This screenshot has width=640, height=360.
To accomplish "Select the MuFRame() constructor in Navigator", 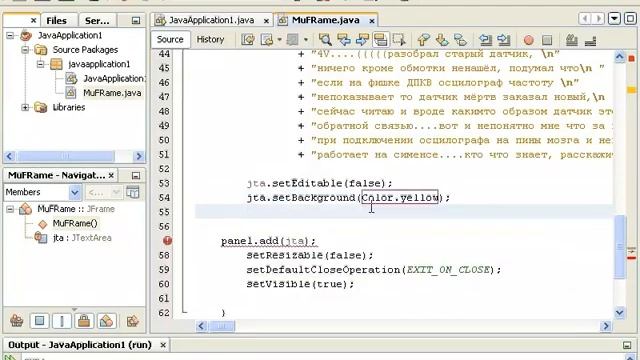I will point(75,223).
